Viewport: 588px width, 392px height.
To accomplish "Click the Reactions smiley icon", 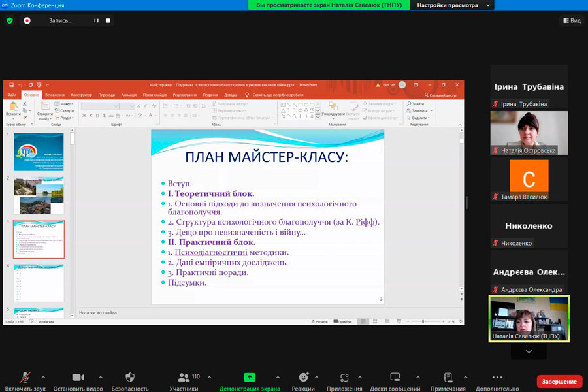I will click(x=303, y=378).
